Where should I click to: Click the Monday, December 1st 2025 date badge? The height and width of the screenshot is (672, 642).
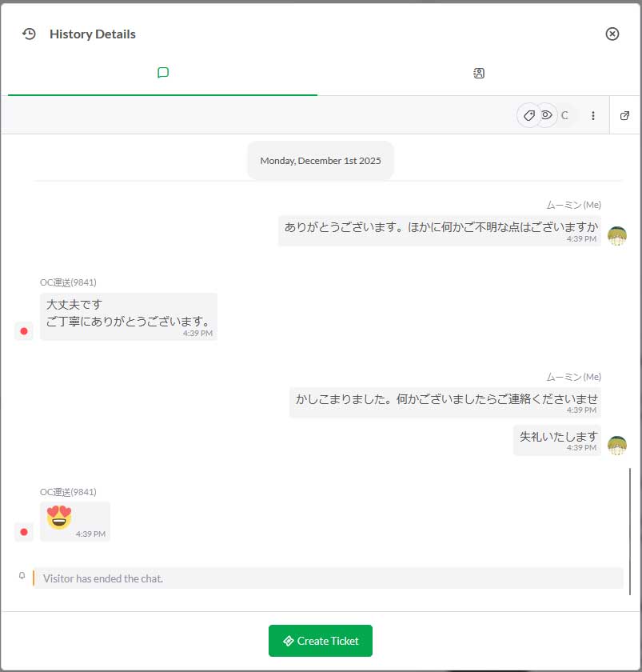tap(320, 161)
